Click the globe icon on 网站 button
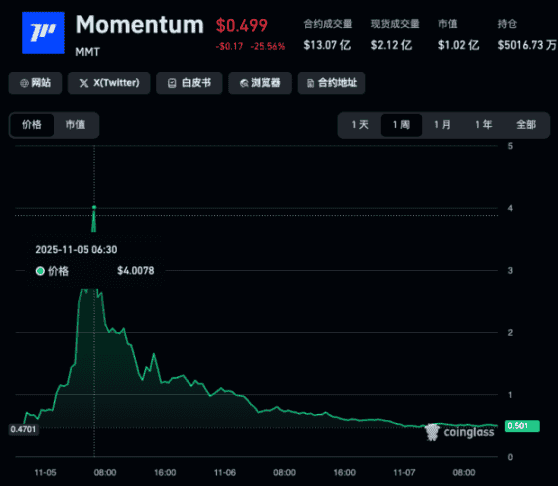The height and width of the screenshot is (486, 558). tap(24, 83)
